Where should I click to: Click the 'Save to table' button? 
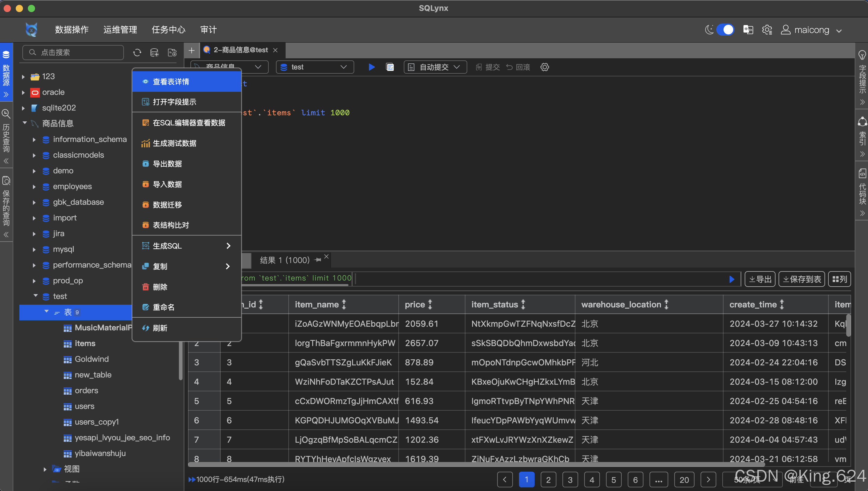pyautogui.click(x=802, y=279)
